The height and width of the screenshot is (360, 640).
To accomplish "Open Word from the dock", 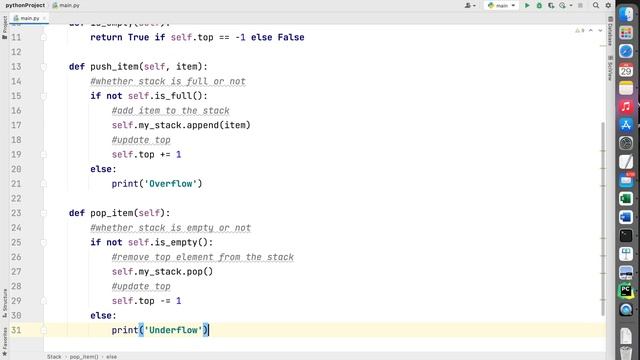I will [626, 217].
